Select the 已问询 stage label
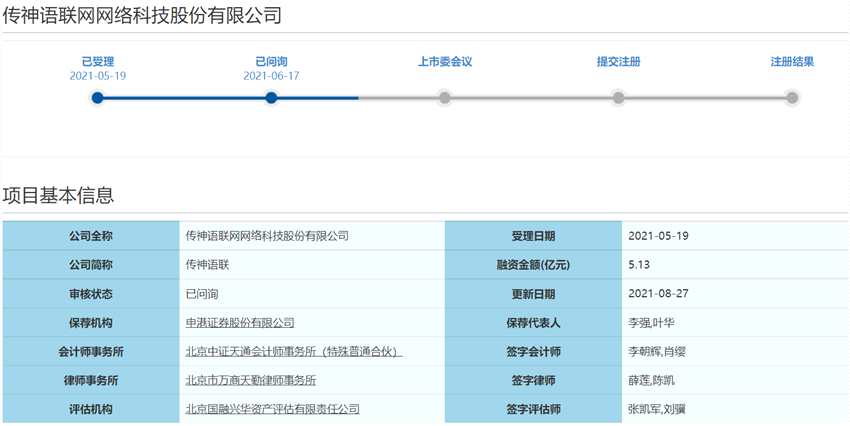 pos(272,62)
